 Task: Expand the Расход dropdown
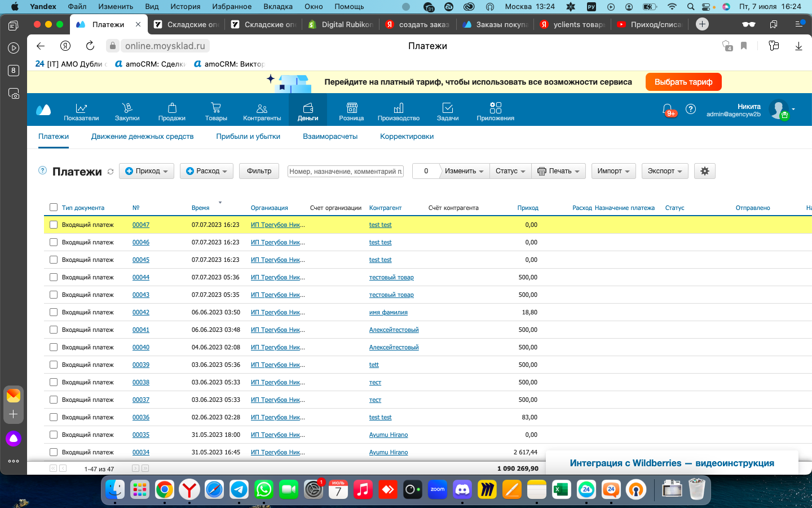pos(207,171)
